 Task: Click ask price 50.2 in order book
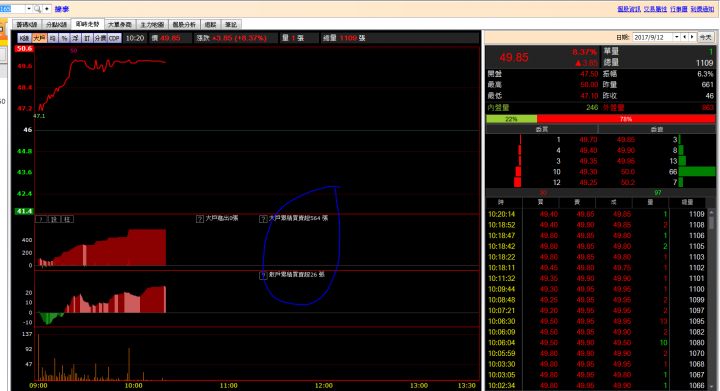(628, 182)
